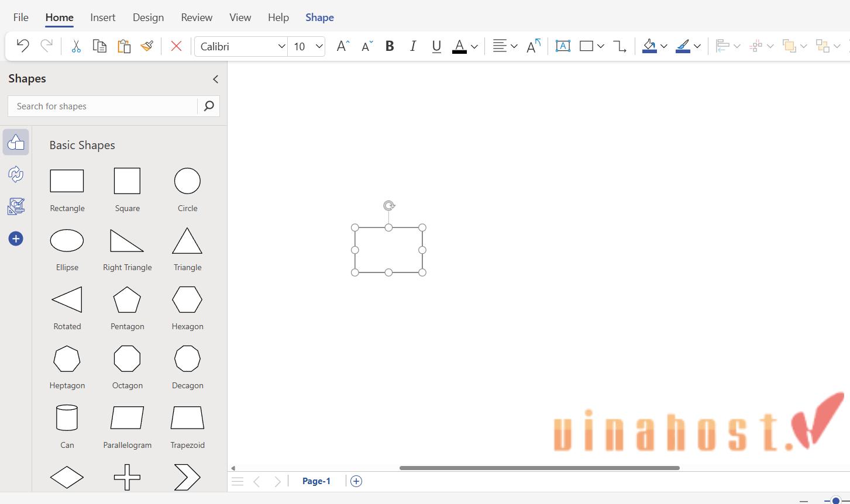The width and height of the screenshot is (850, 504).
Task: Open the Shape contextual tab
Action: coord(319,18)
